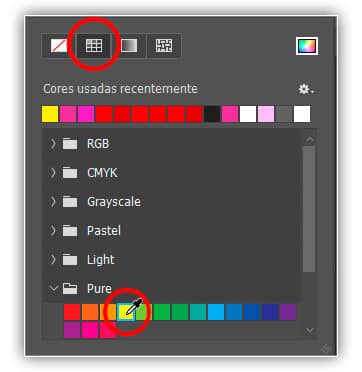Image resolution: width=362 pixels, height=372 pixels.
Task: Select the Pattern fill icon
Action: click(x=164, y=46)
